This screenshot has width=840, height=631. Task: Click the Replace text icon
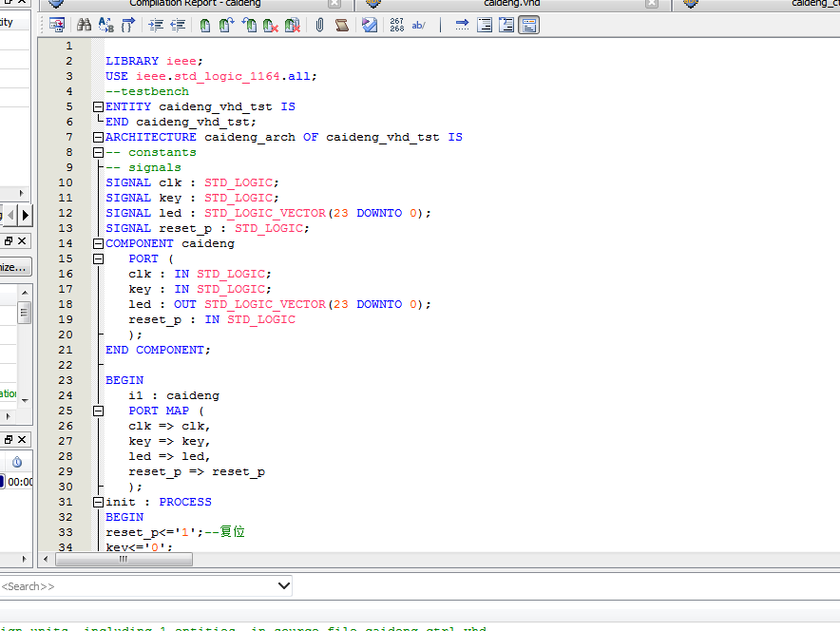(105, 25)
